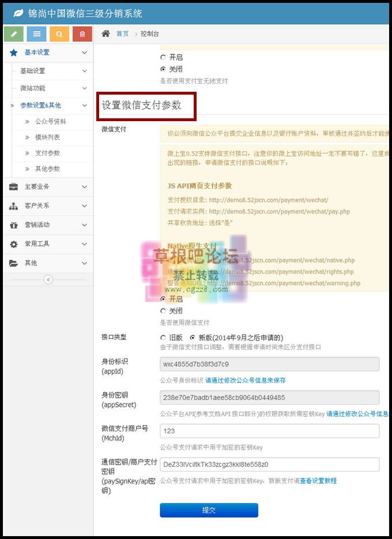Click the blue table list shortcut button
Image resolution: width=392 pixels, height=539 pixels.
pos(37,34)
